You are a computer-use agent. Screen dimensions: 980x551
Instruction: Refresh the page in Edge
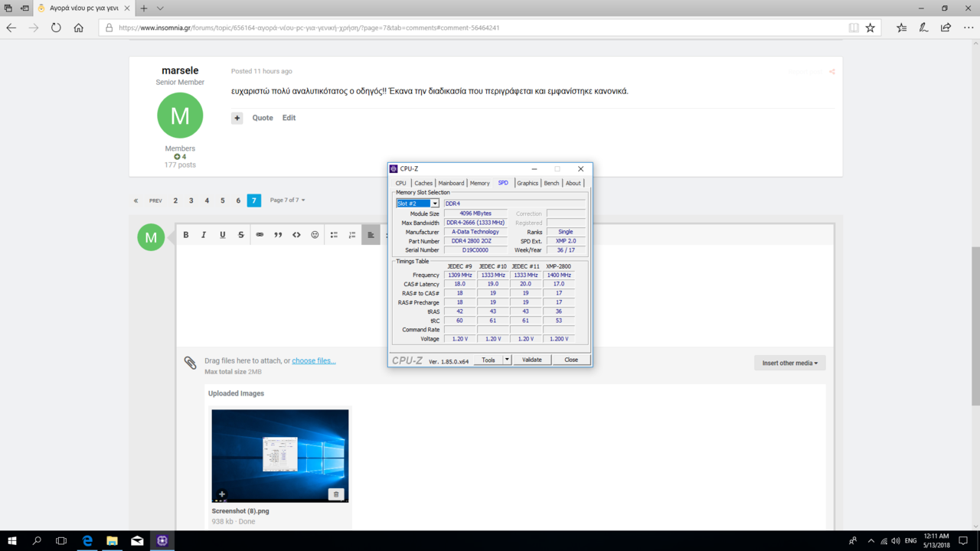point(56,28)
